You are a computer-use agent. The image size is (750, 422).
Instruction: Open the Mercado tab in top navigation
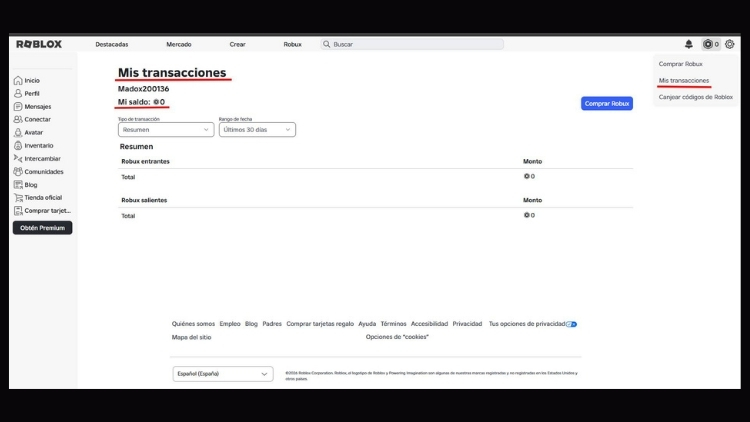[x=178, y=44]
